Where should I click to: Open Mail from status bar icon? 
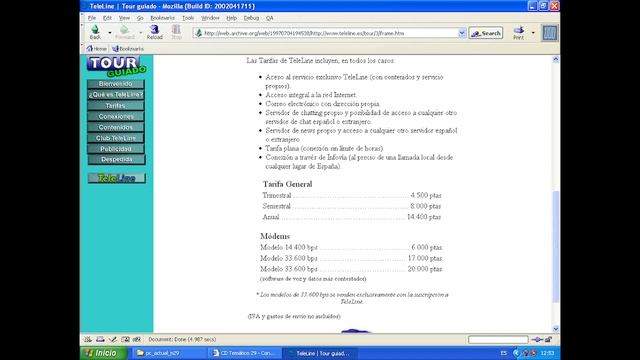[x=100, y=340]
